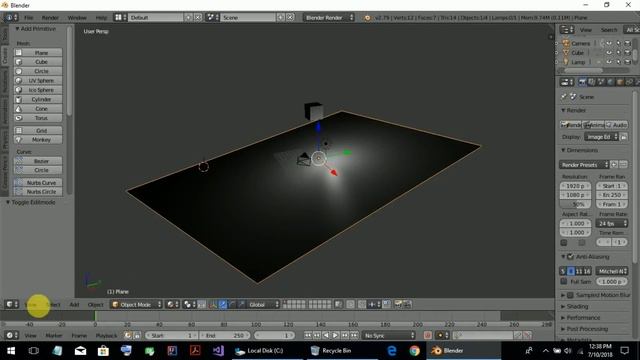Jump to last frame in timeline

click(354, 336)
